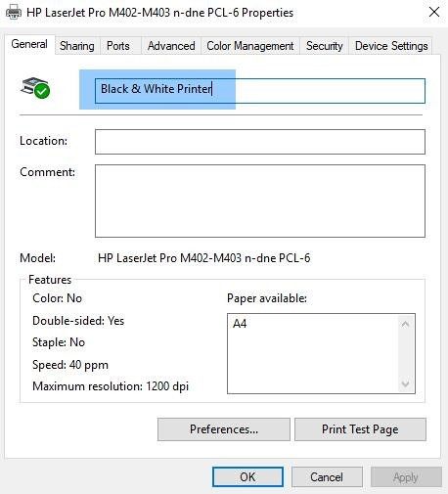448x494 pixels.
Task: Open printing Preferences...
Action: [224, 429]
